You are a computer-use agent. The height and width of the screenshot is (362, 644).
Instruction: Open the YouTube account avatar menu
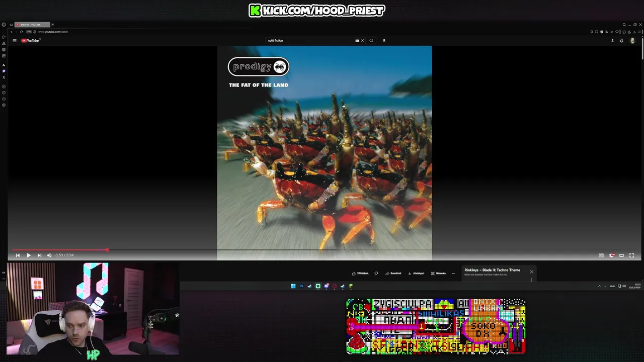point(633,41)
